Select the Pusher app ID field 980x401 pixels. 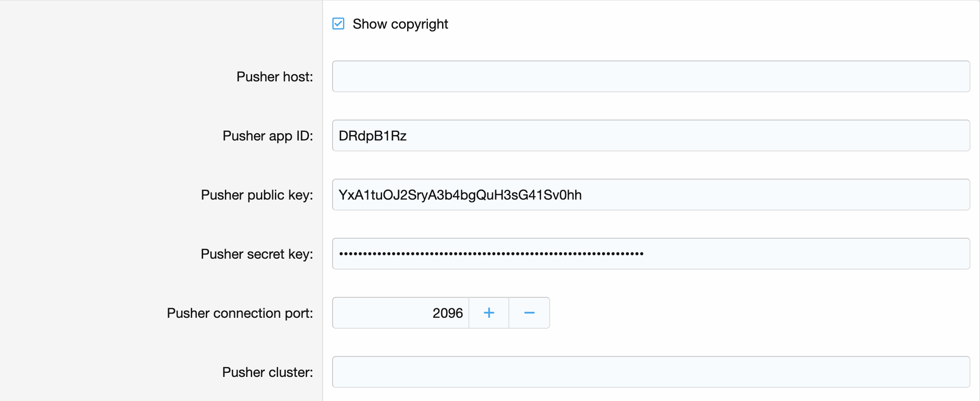(x=650, y=135)
